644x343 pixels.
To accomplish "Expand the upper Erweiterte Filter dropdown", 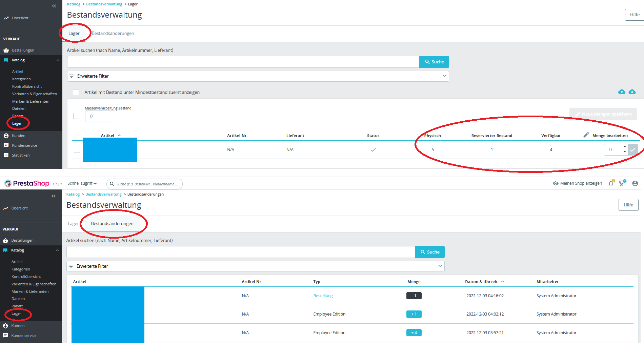I will [x=258, y=76].
